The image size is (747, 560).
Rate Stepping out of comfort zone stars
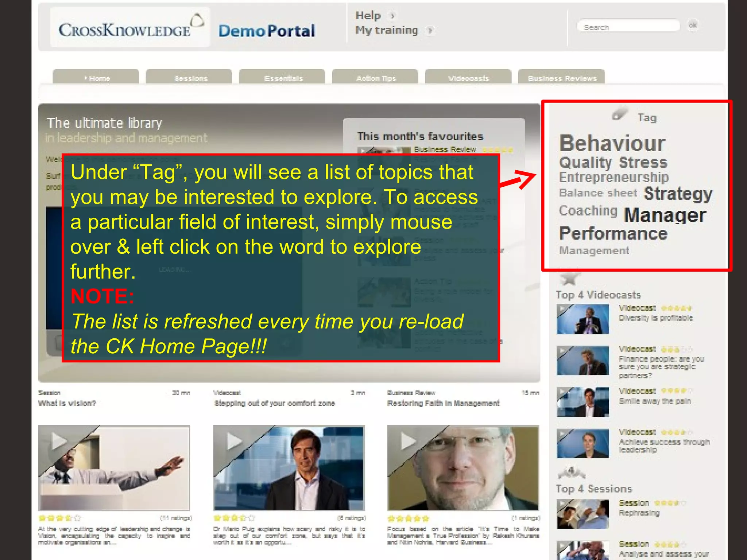pos(234,518)
